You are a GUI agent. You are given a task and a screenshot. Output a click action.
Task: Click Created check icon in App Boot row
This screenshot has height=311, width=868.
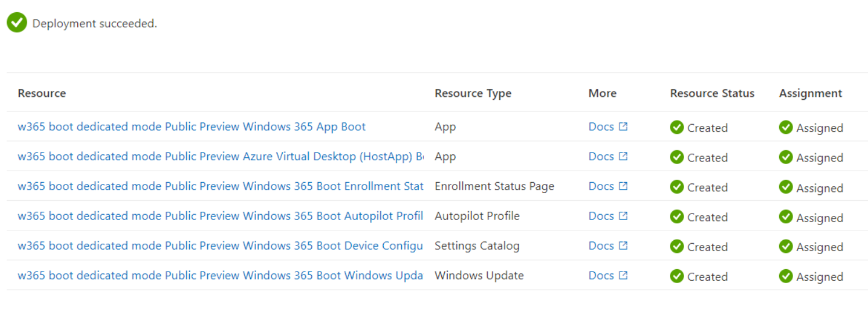677,127
